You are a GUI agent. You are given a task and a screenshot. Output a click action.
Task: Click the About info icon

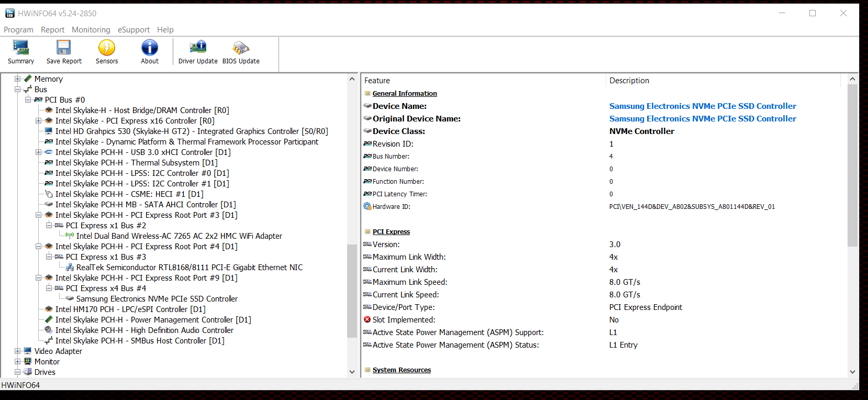coord(150,48)
